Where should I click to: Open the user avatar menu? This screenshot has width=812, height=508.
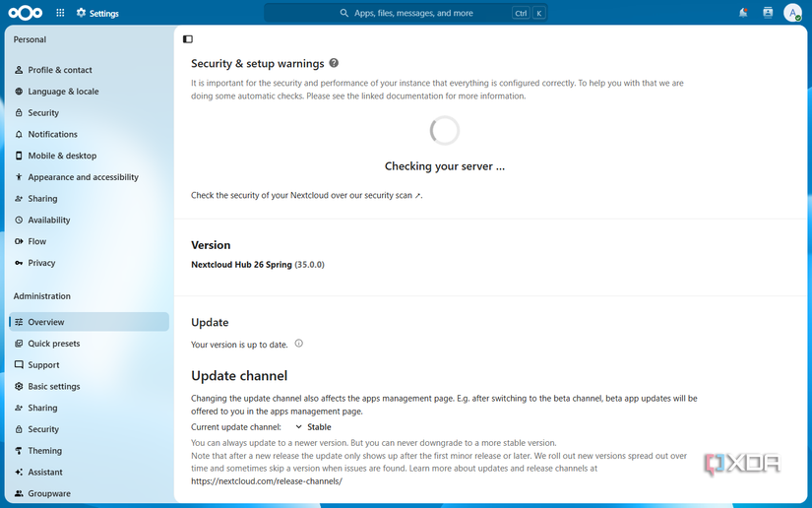pyautogui.click(x=792, y=13)
